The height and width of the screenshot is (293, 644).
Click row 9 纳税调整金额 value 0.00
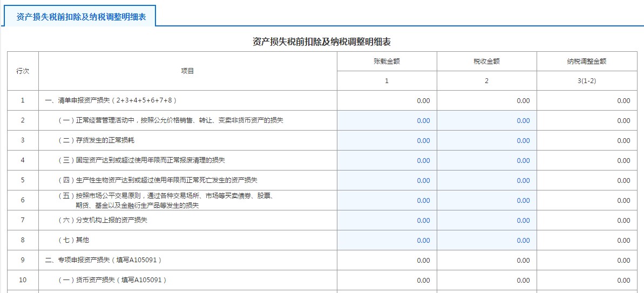click(623, 260)
